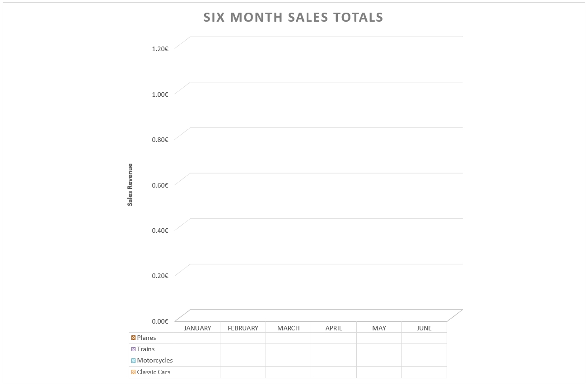Click the 0.60€ axis tick label
588x386 pixels.
[160, 185]
